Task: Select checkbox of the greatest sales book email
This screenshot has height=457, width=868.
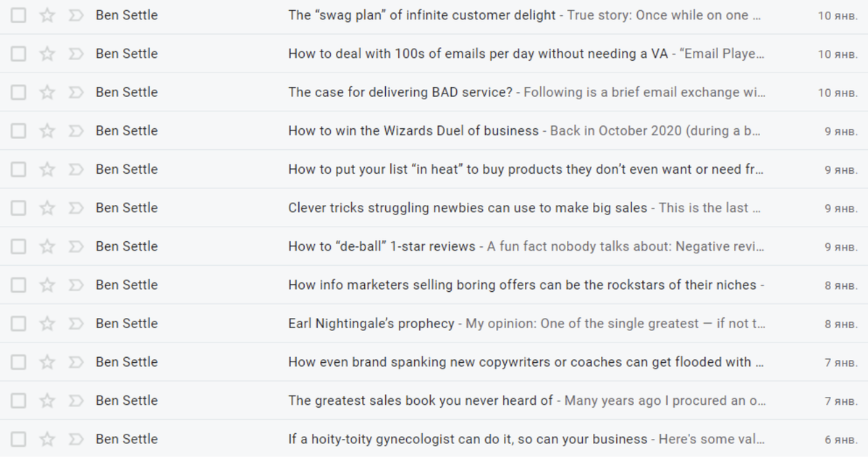Action: (x=18, y=400)
